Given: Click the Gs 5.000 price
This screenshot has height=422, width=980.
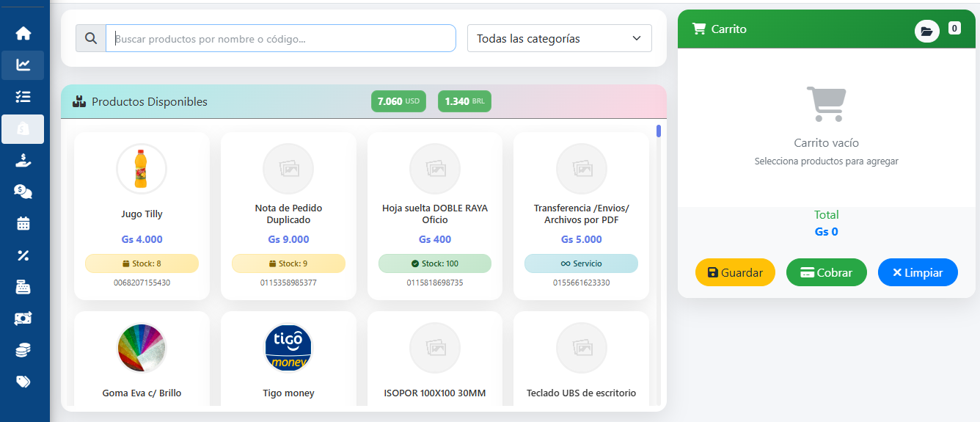Looking at the screenshot, I should (x=582, y=239).
